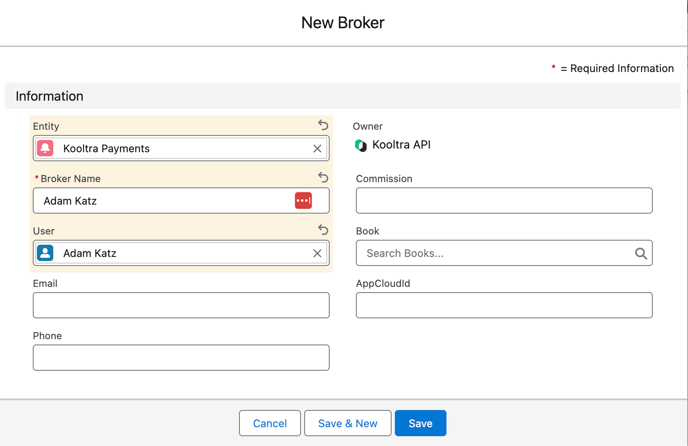Open the User lookup field
Screen dimensions: 688x446
point(180,253)
